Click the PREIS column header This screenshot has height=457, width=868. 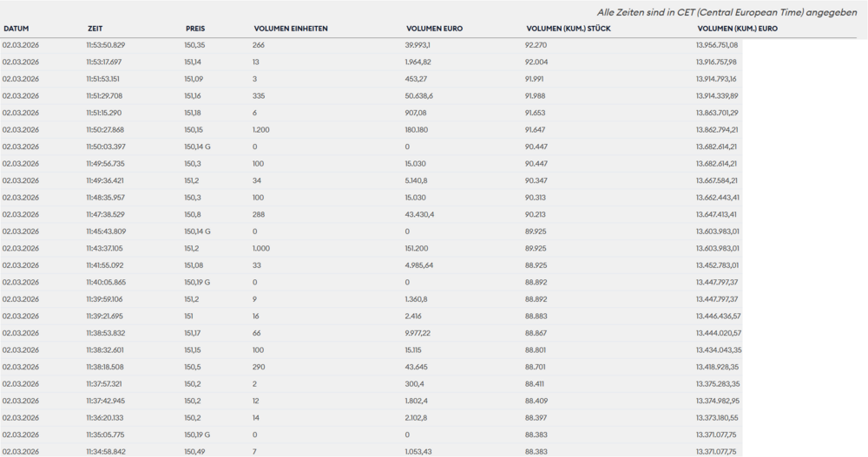pos(195,29)
